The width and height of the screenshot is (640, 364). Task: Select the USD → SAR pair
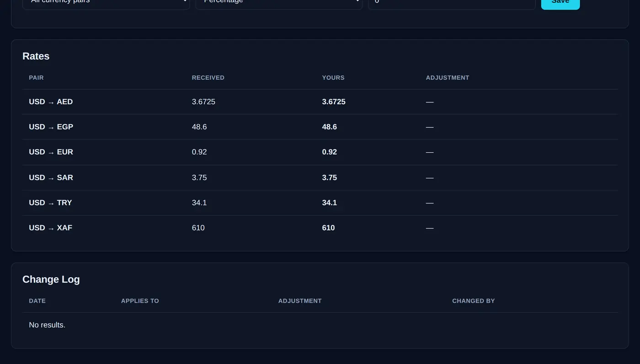(51, 178)
